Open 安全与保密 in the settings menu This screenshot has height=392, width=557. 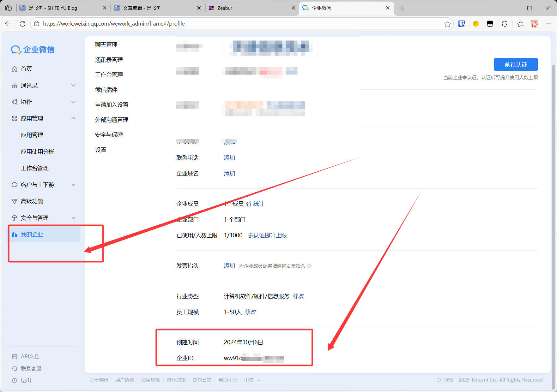pyautogui.click(x=109, y=135)
